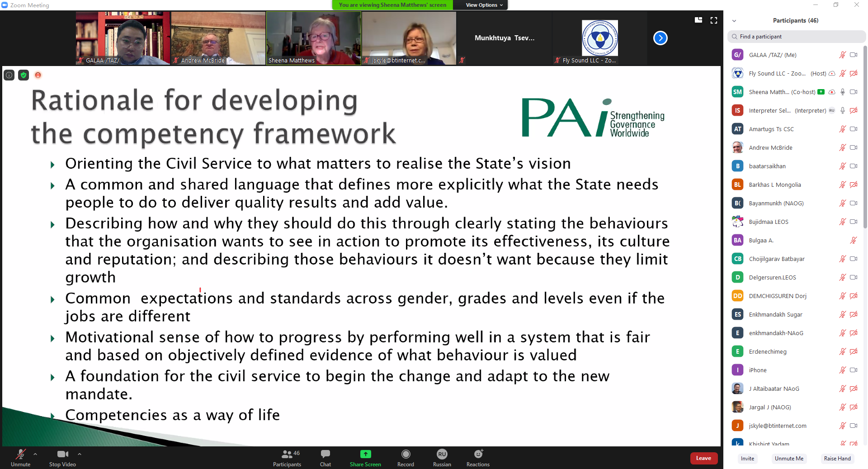This screenshot has width=868, height=469.
Task: Click Sheena Matthews SM avatar
Action: point(737,92)
